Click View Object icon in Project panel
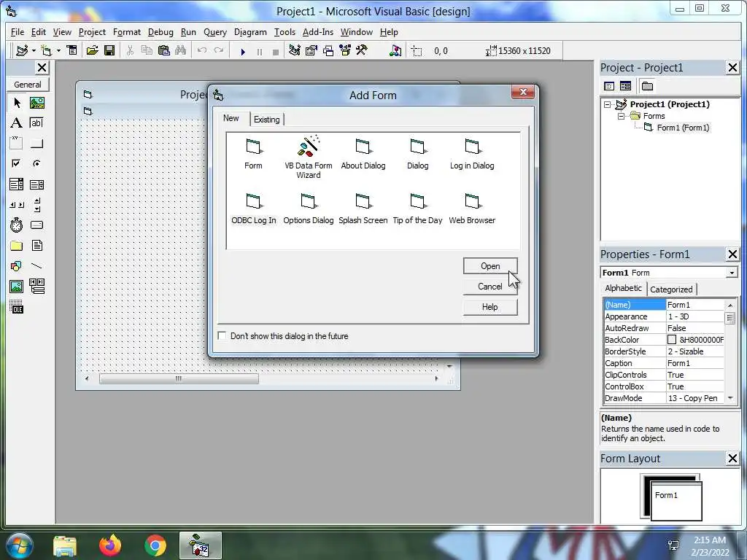The height and width of the screenshot is (560, 747). pos(625,86)
